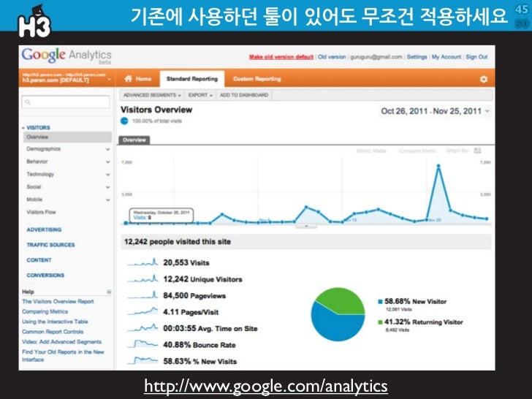Open the TRAFFIC SOURCES section
This screenshot has width=532, height=399.
pos(50,245)
